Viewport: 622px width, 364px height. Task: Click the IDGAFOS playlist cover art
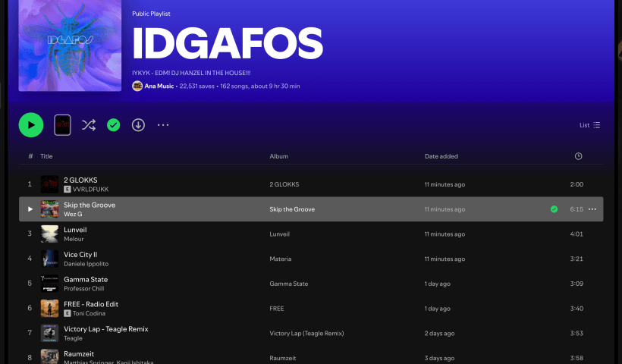tap(70, 45)
